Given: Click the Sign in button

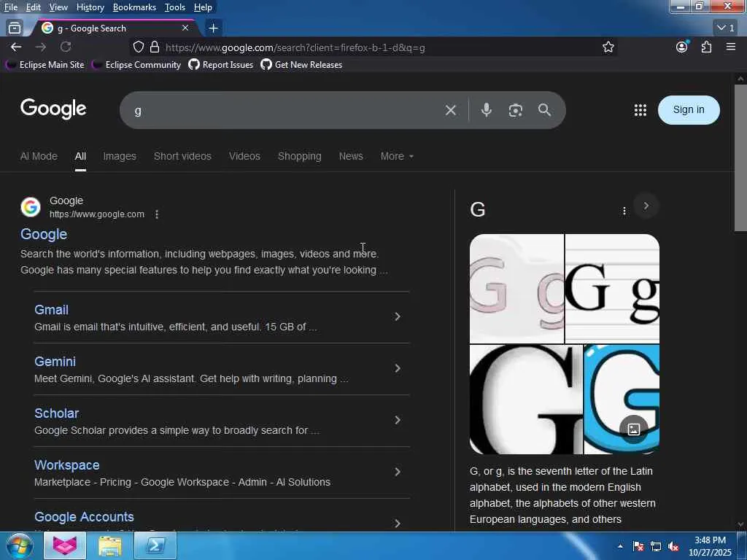Looking at the screenshot, I should (689, 110).
